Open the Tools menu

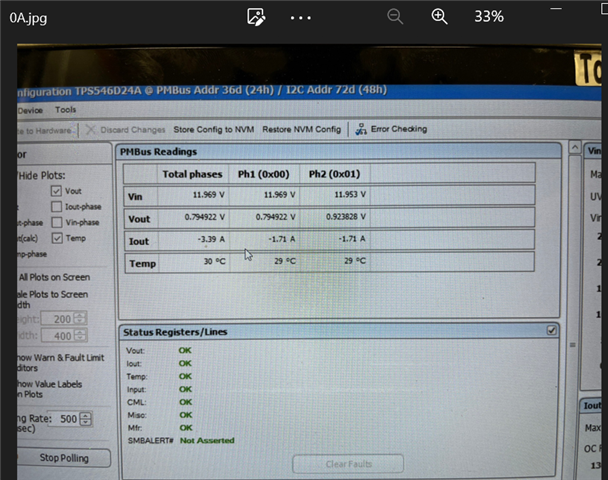tap(66, 110)
